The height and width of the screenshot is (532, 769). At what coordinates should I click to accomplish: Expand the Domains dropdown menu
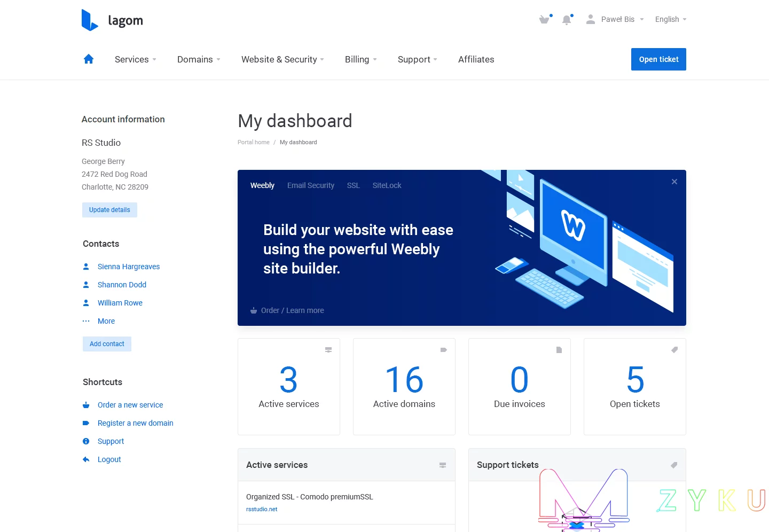199,59
